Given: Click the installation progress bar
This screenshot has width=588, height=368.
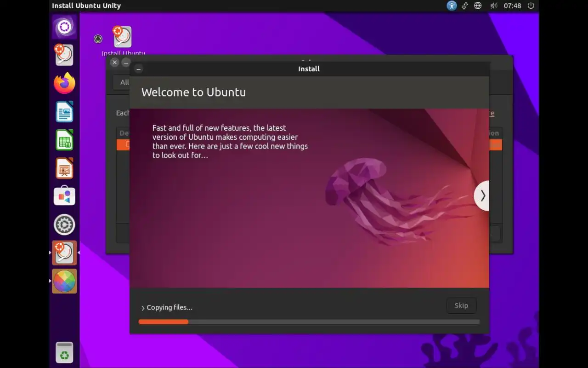Looking at the screenshot, I should coord(309,322).
